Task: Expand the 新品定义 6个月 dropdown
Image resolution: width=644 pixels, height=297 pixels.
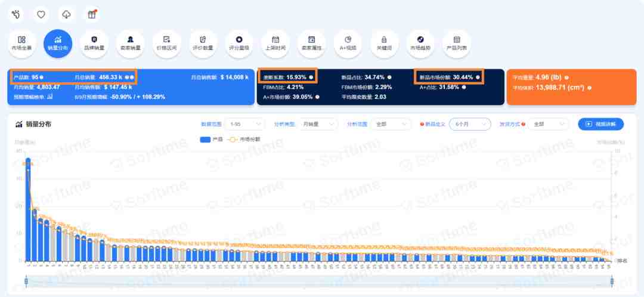Action: click(470, 124)
